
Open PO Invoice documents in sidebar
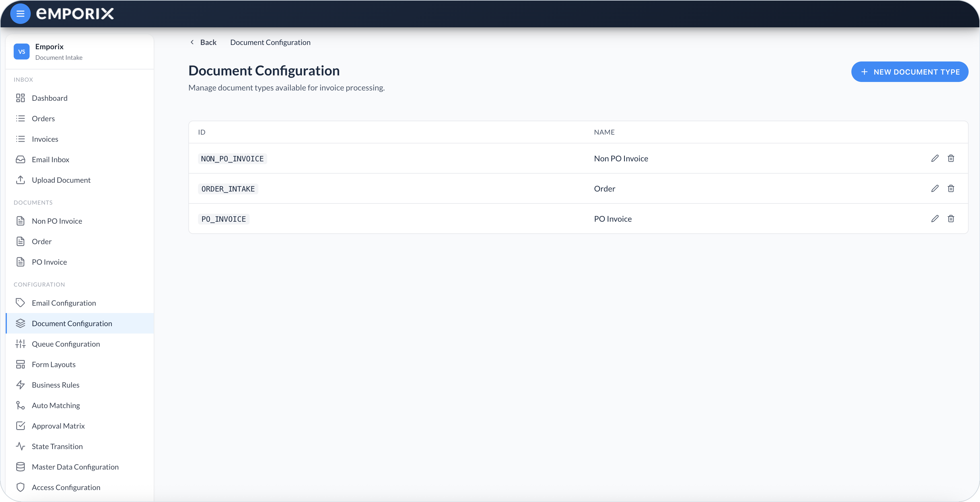point(80,262)
